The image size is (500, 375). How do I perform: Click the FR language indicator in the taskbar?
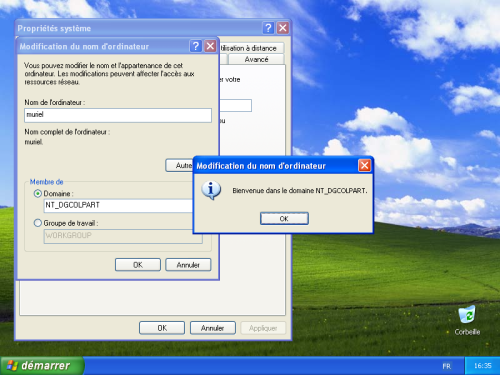[x=446, y=366]
